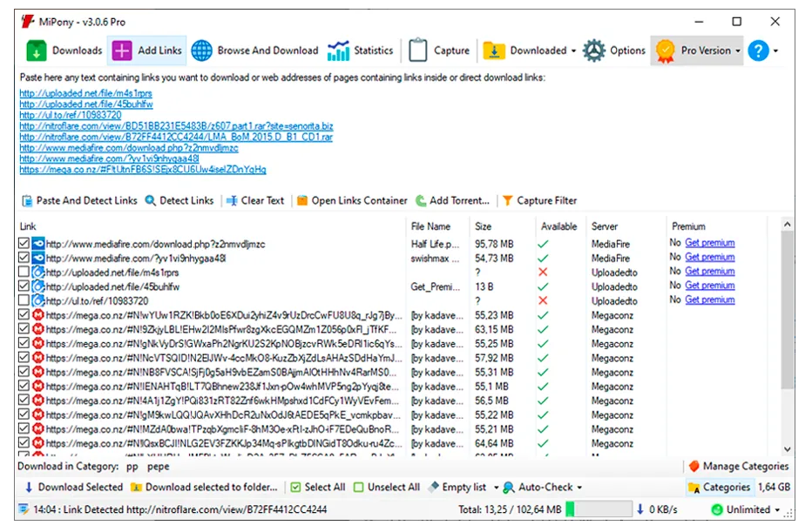Click the Capture clipboard icon

pos(418,51)
